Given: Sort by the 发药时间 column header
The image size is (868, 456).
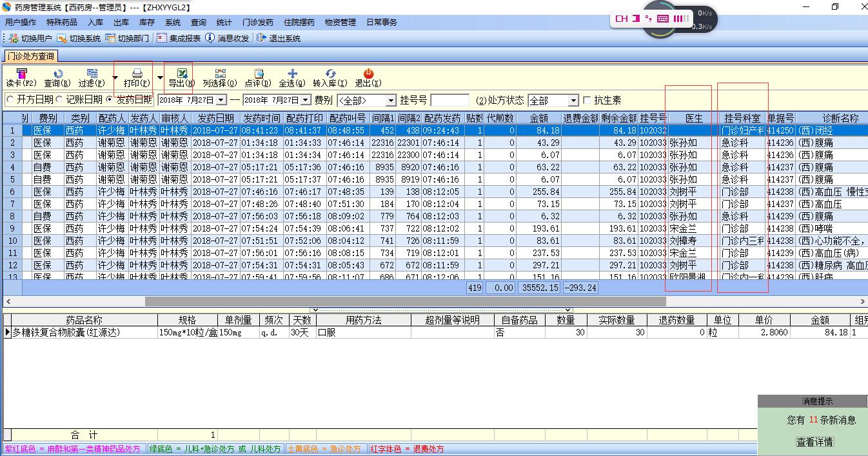Looking at the screenshot, I should [262, 118].
